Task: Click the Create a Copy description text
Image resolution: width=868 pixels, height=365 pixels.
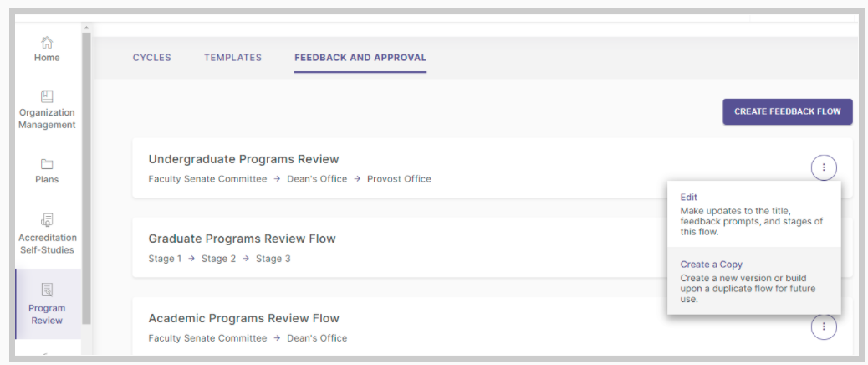Action: 748,289
